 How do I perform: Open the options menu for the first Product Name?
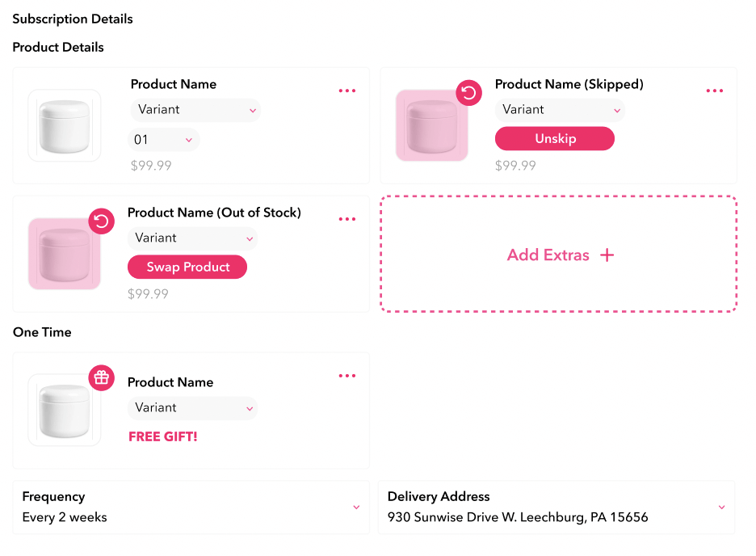[347, 91]
